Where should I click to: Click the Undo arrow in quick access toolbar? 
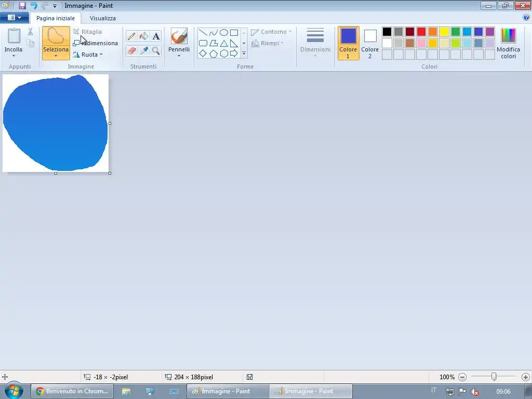coord(33,5)
